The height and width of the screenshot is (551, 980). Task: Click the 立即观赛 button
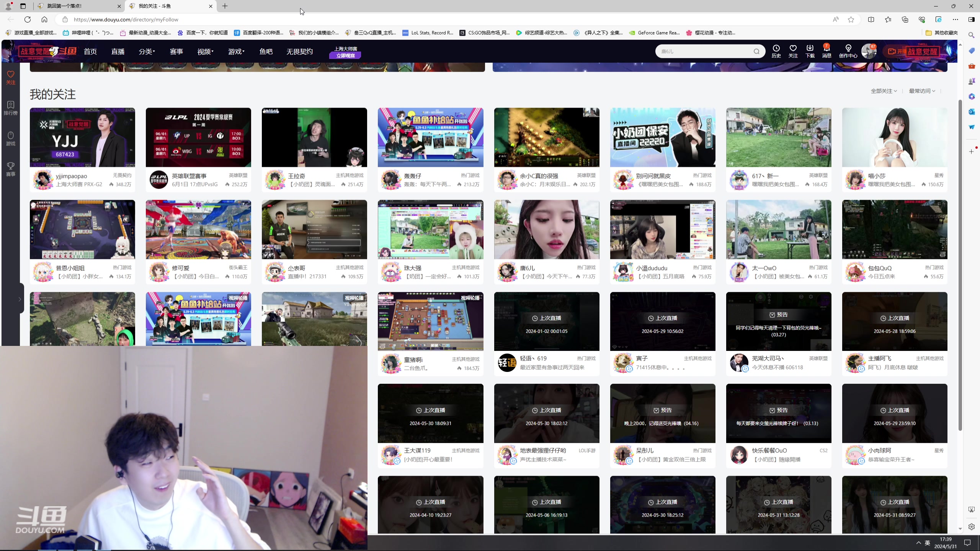coord(345,56)
